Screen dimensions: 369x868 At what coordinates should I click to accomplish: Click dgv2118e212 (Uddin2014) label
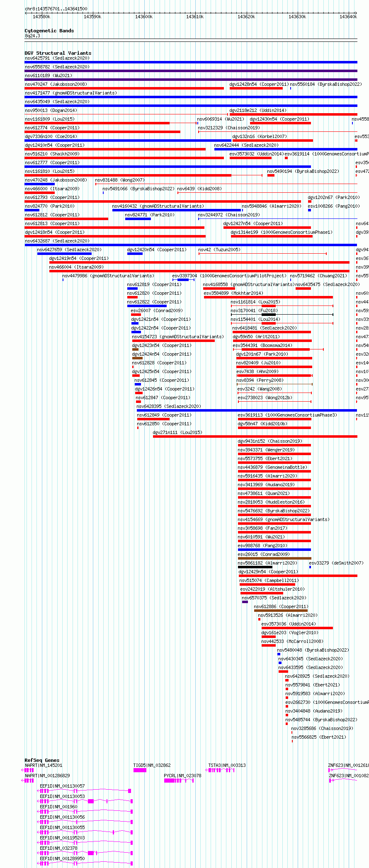(258, 110)
